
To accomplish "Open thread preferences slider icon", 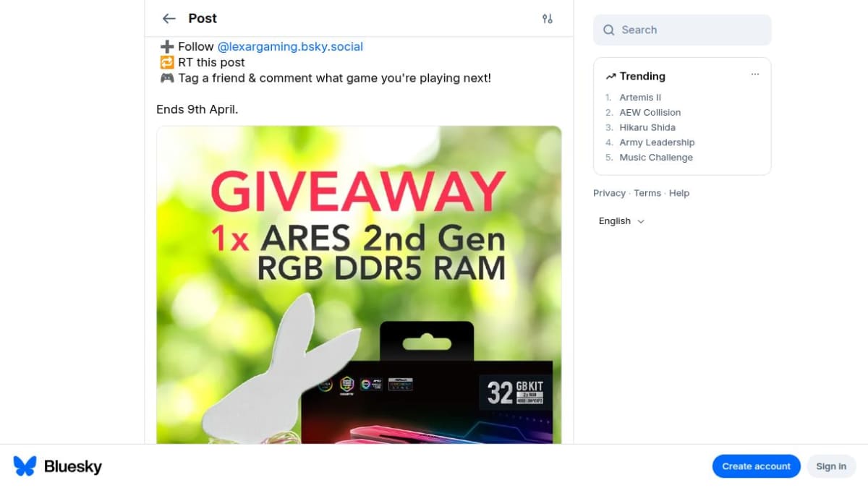I will point(548,19).
